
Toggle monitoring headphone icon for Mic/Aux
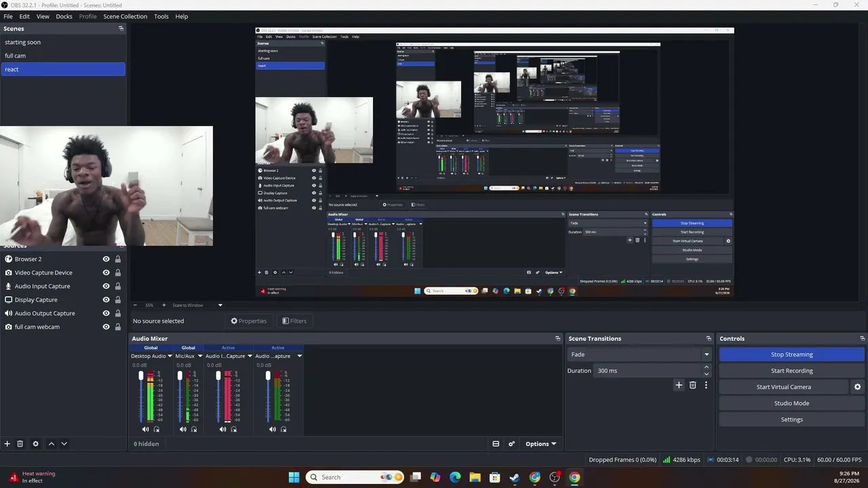coord(194,429)
